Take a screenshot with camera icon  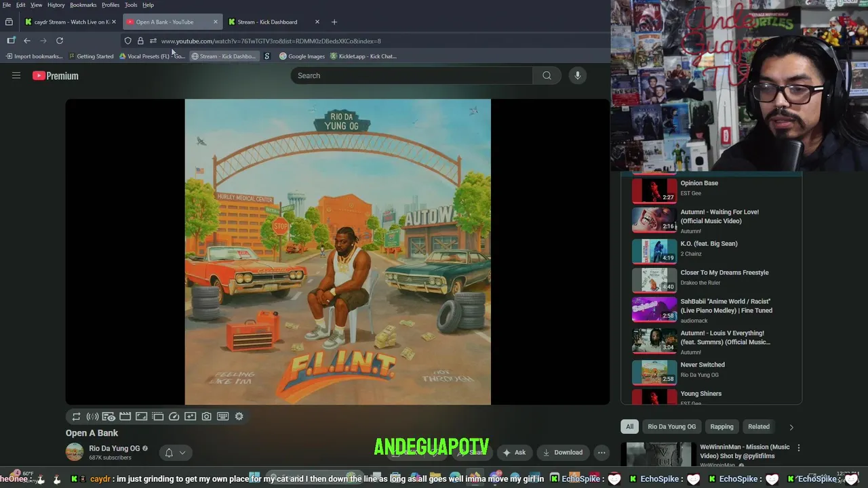206,416
